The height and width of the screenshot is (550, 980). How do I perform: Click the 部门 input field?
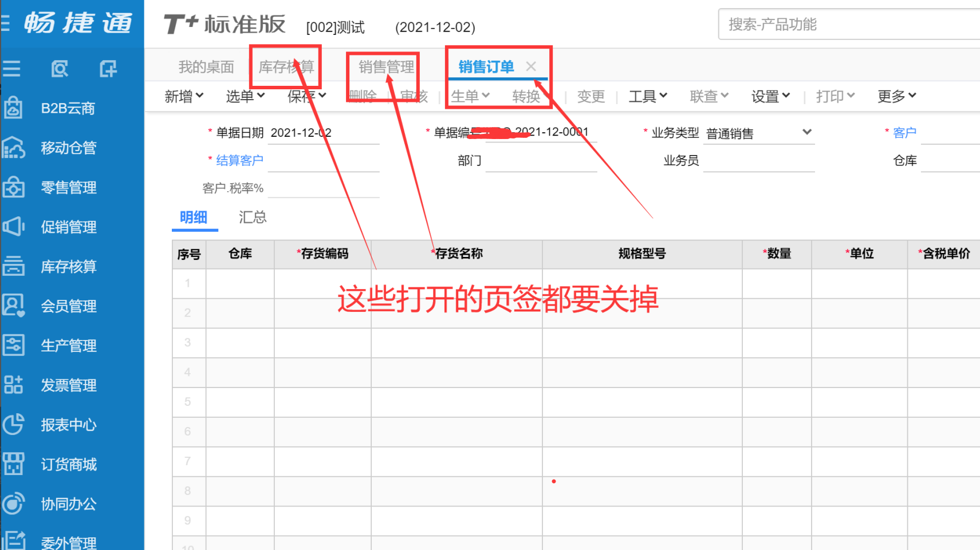click(541, 161)
